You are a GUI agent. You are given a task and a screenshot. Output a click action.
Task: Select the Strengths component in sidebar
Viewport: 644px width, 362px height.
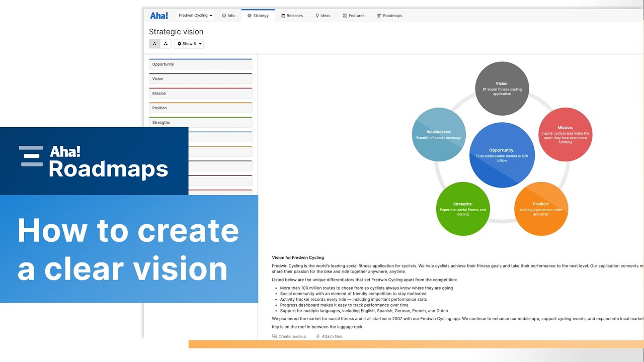[x=200, y=122]
